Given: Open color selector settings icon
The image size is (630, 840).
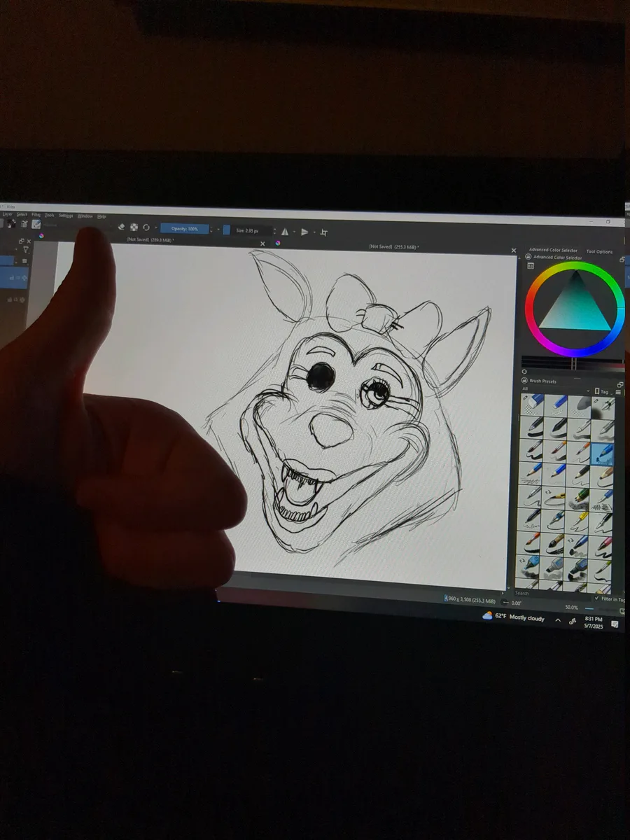Looking at the screenshot, I should pos(531,266).
